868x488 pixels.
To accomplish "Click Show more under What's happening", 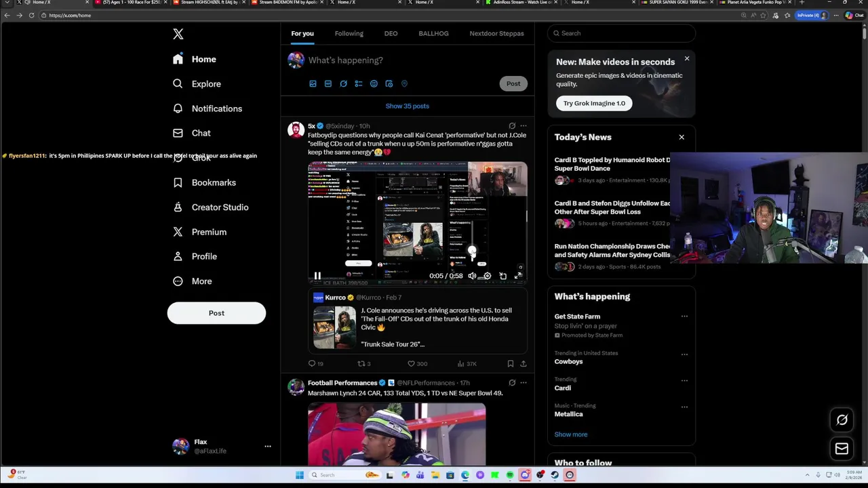I will [x=571, y=434].
